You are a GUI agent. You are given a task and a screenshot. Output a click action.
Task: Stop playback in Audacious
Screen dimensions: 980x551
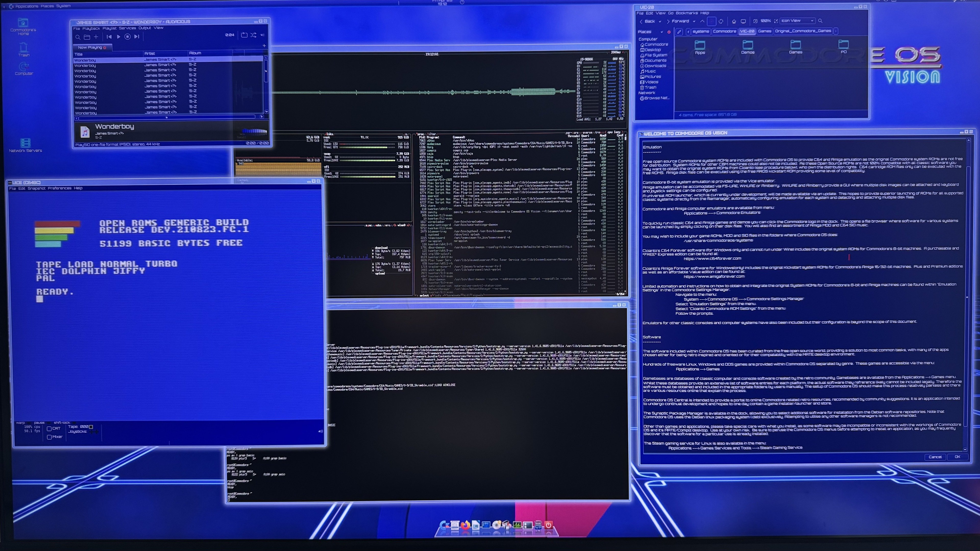coord(127,37)
